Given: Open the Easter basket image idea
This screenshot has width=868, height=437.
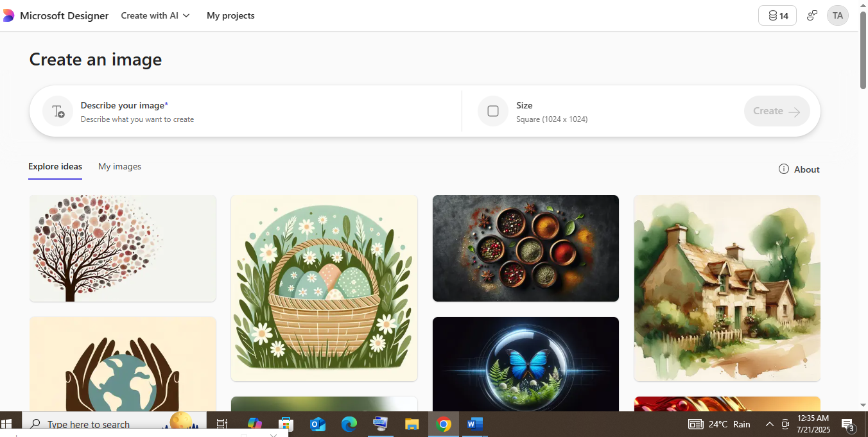Looking at the screenshot, I should [x=324, y=287].
